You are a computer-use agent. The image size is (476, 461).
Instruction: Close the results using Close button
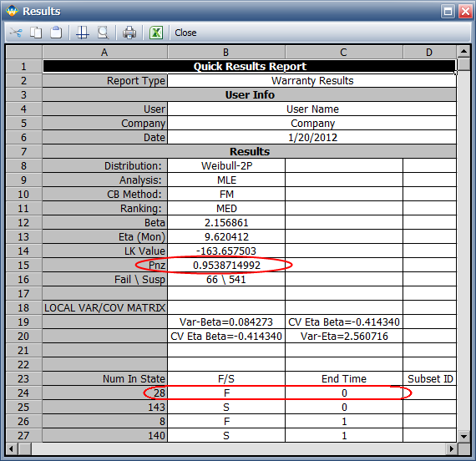[x=185, y=33]
